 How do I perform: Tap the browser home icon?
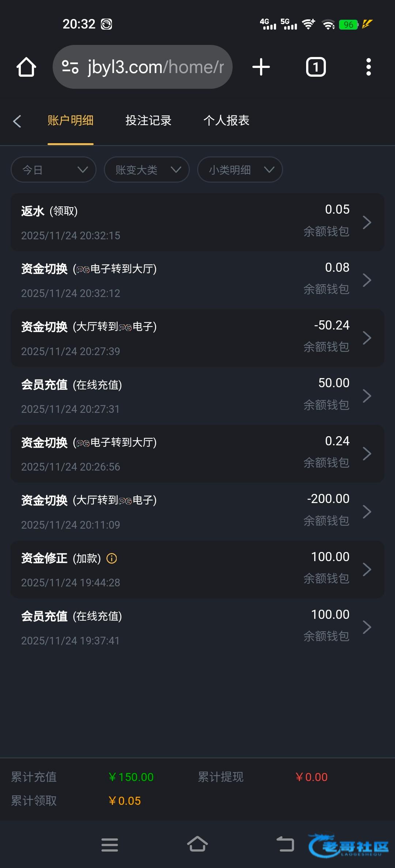26,67
